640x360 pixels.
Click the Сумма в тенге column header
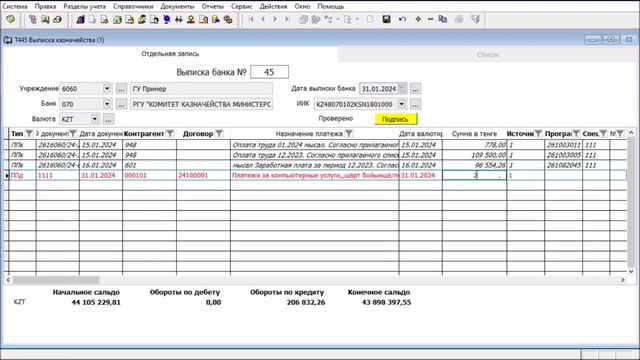coord(475,134)
